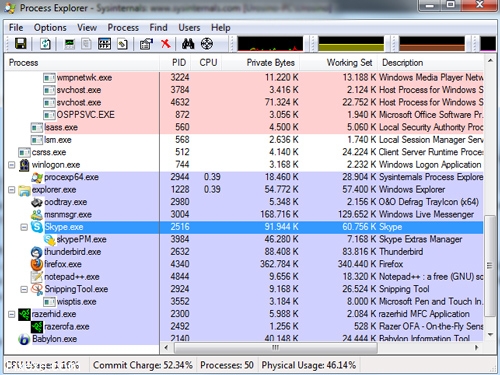Click the skypePM.exe icon
500x375 pixels.
coord(49,239)
